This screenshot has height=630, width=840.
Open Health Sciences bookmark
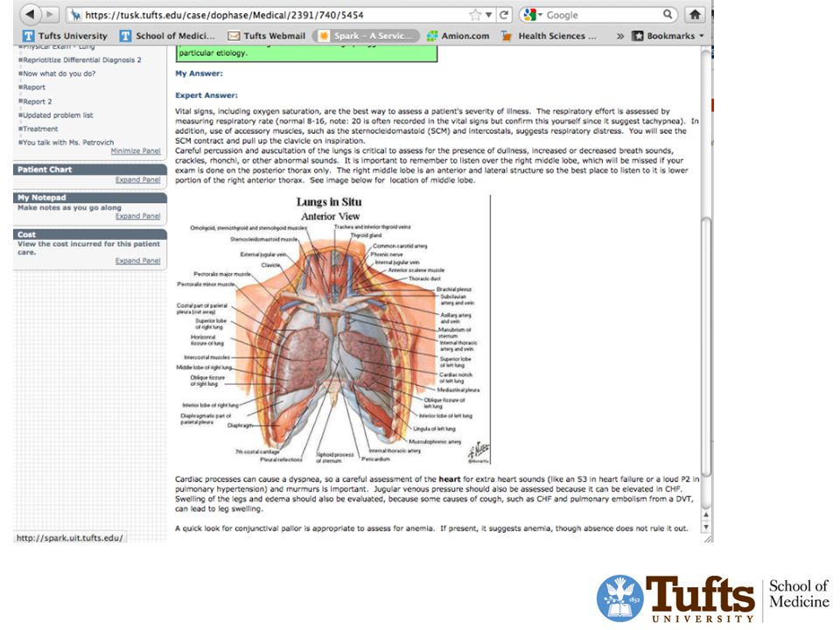(549, 36)
